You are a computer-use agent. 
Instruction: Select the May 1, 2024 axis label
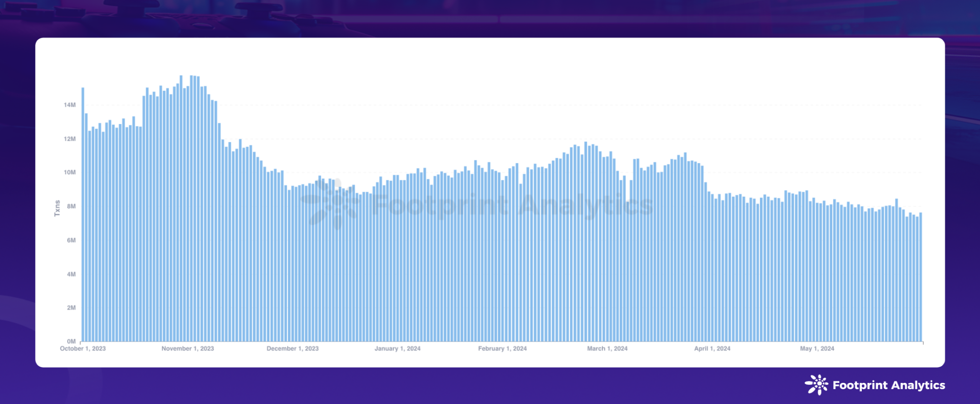click(817, 348)
